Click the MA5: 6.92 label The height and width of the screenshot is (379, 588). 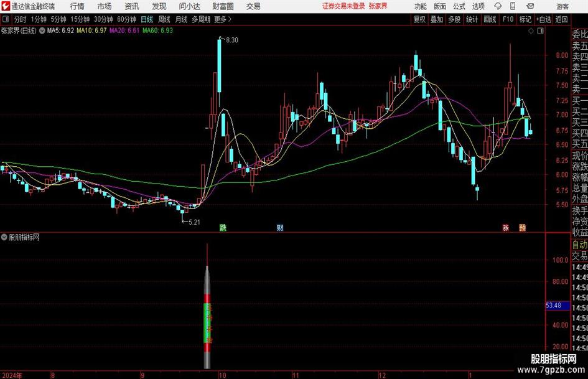pyautogui.click(x=60, y=30)
